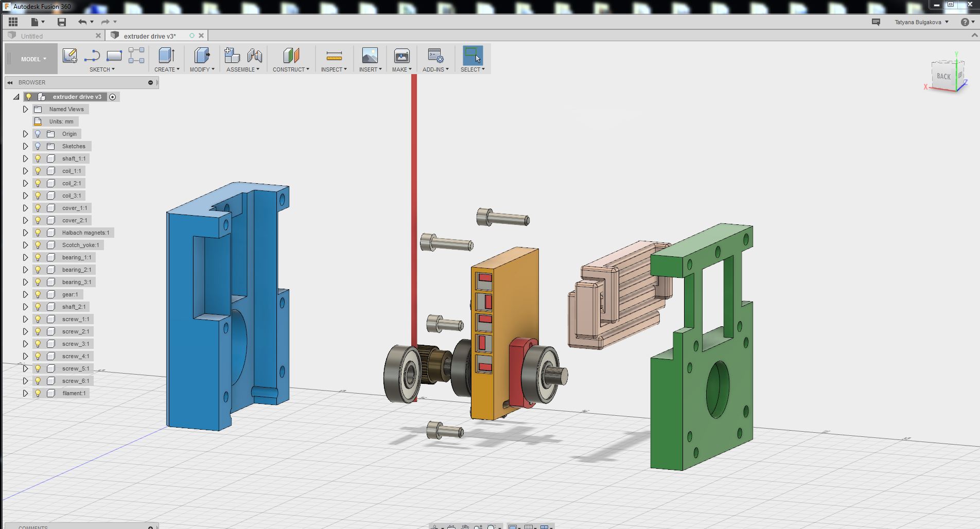Select the Measure tool under Inspect
This screenshot has width=980, height=529.
click(334, 56)
